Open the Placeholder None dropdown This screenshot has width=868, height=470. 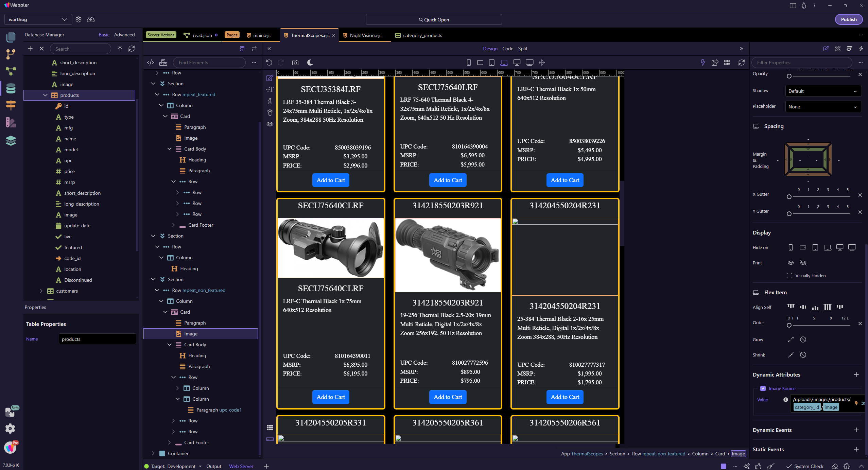823,107
